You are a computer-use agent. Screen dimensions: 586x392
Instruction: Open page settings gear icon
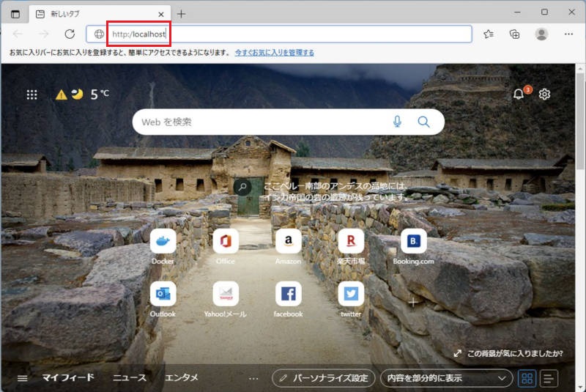pyautogui.click(x=544, y=94)
